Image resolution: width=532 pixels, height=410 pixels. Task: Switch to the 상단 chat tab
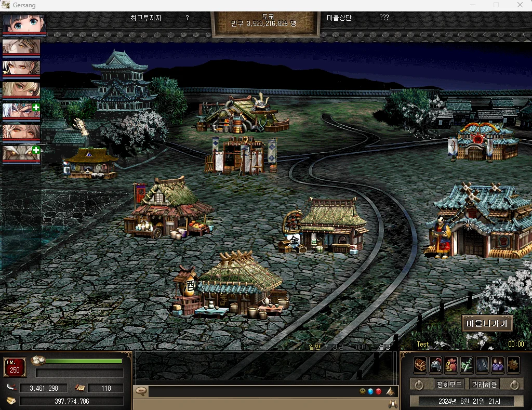coord(338,347)
